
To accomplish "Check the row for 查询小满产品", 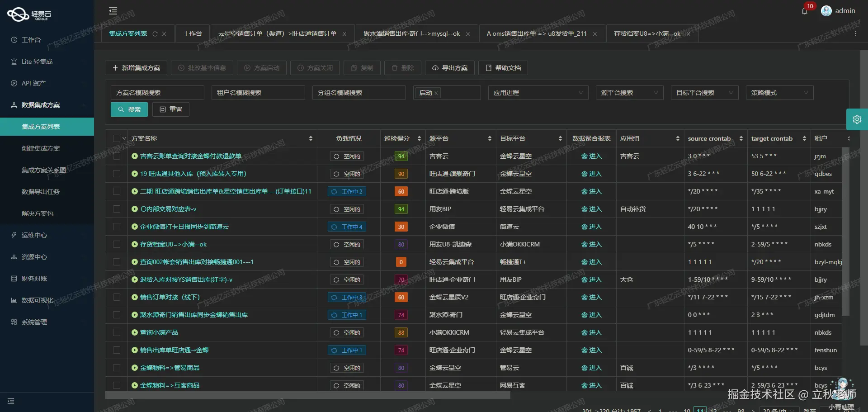I will (117, 332).
